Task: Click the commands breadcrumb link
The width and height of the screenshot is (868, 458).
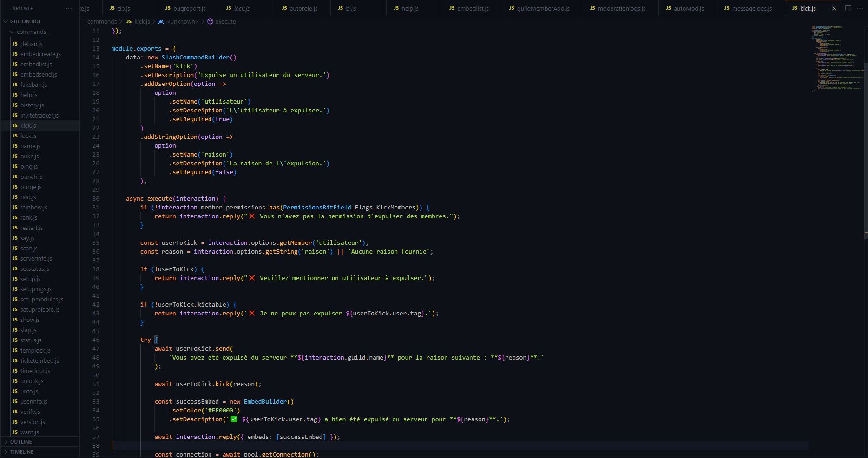Action: point(102,22)
